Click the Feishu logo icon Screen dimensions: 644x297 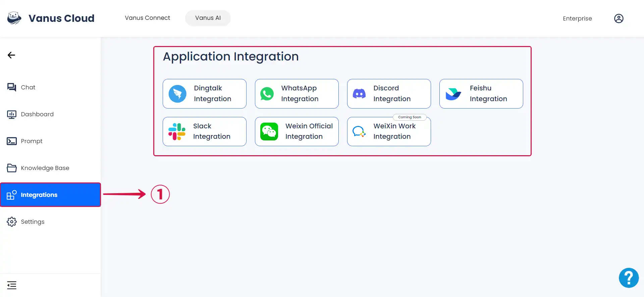(453, 94)
